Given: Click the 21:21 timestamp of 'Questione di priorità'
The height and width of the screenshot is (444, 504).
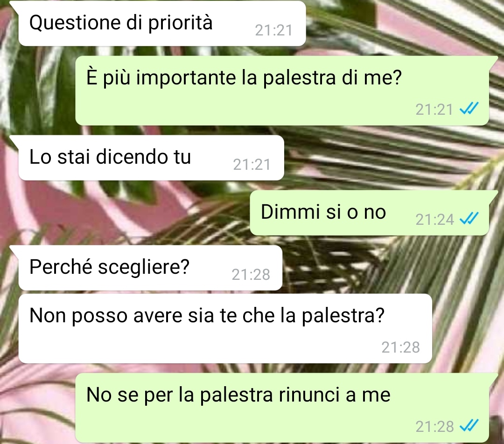Looking at the screenshot, I should [274, 30].
